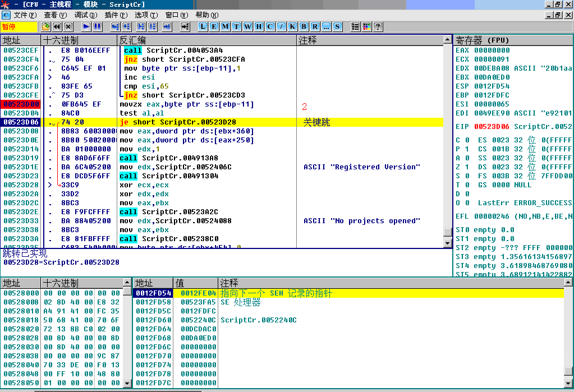Screen dimensions: 574x392
Task: Select breakpoint address 00523D00 row
Action: pyautogui.click(x=222, y=104)
